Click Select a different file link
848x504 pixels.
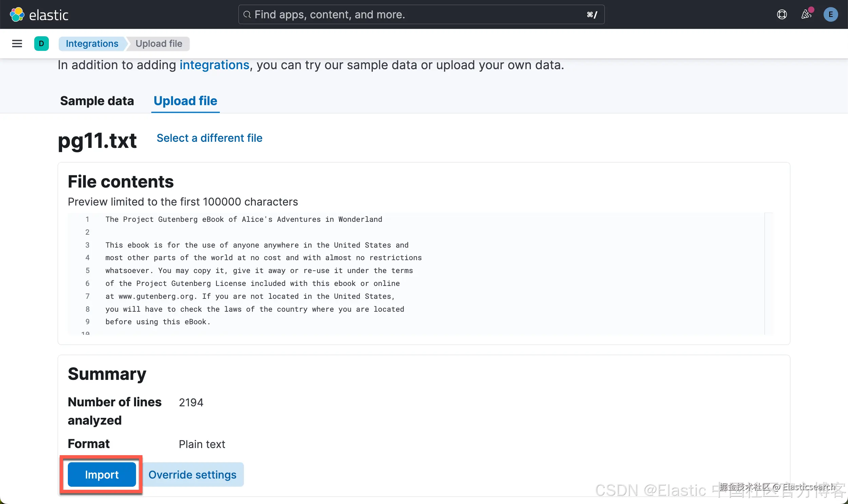(209, 138)
